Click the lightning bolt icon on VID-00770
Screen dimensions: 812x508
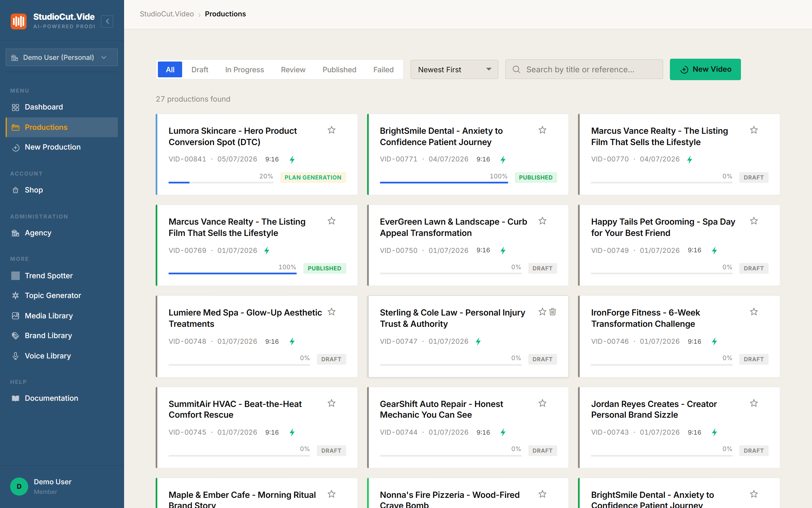click(x=690, y=159)
